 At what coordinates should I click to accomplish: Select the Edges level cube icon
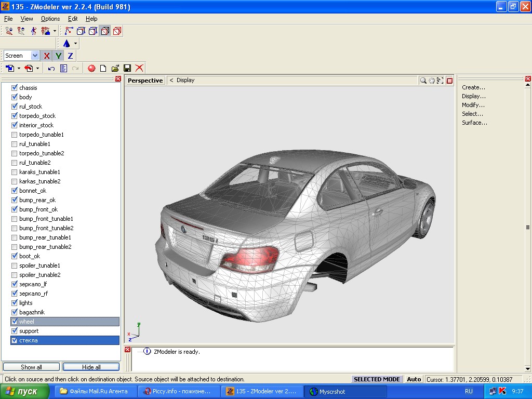93,31
